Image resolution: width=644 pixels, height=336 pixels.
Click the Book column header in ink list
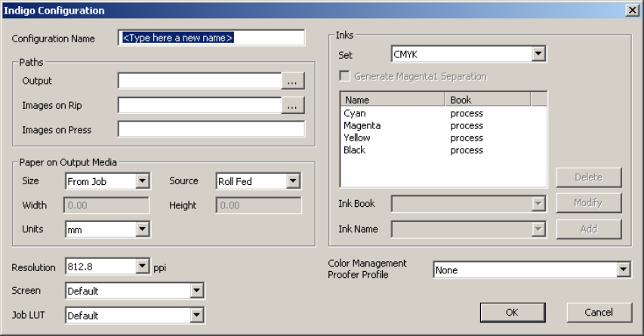488,100
